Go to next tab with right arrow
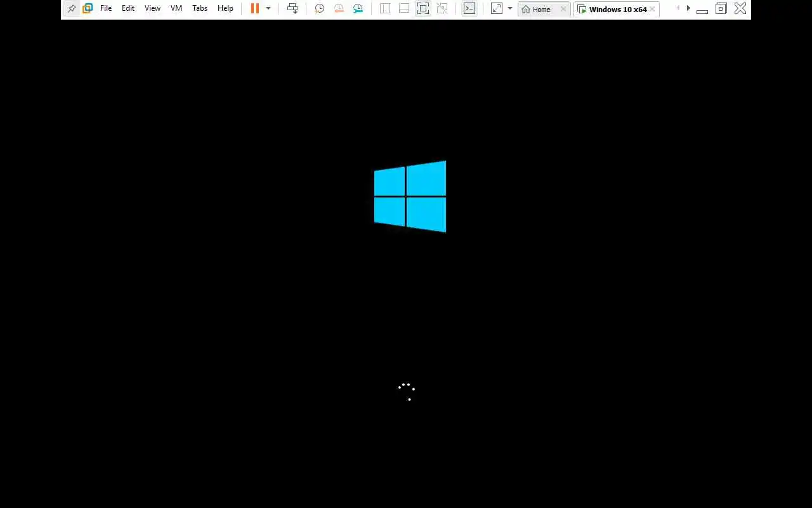This screenshot has width=812, height=508. click(688, 8)
